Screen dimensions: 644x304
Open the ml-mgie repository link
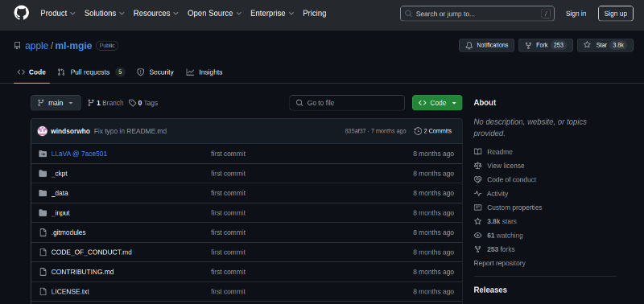[73, 46]
